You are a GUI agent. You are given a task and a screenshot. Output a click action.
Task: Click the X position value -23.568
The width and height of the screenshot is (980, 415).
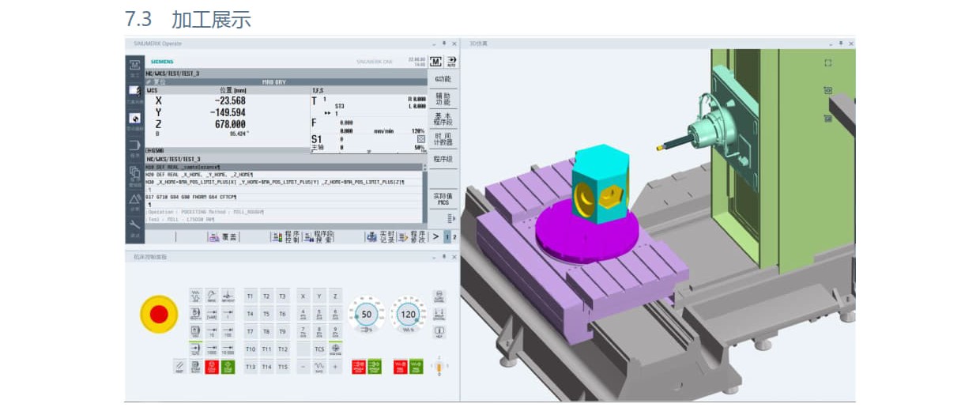tap(230, 100)
